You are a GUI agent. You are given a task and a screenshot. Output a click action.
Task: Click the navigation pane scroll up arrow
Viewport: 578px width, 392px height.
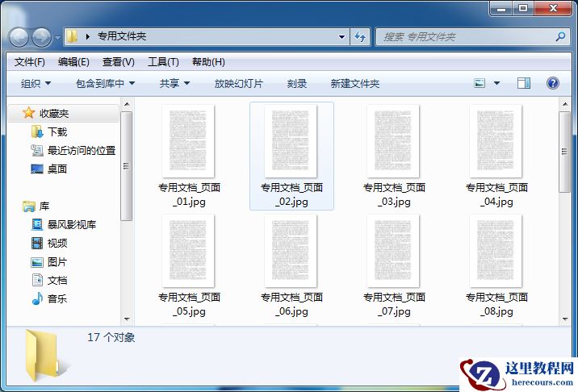click(x=127, y=104)
